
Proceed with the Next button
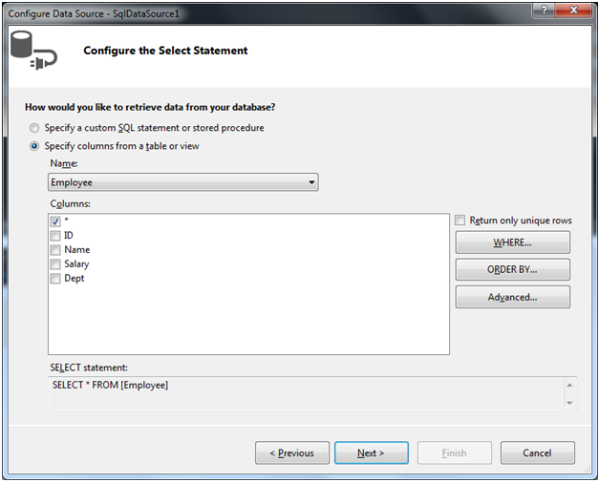click(x=371, y=453)
